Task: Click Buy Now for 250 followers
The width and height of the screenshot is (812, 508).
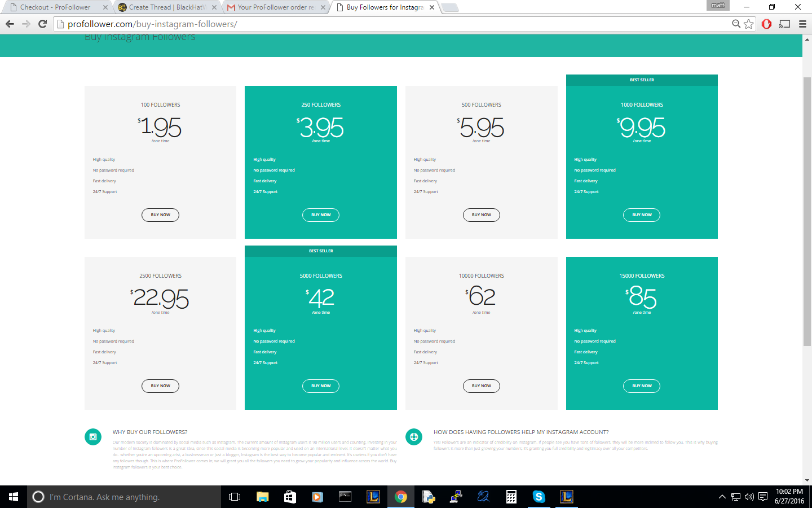Action: pos(321,215)
